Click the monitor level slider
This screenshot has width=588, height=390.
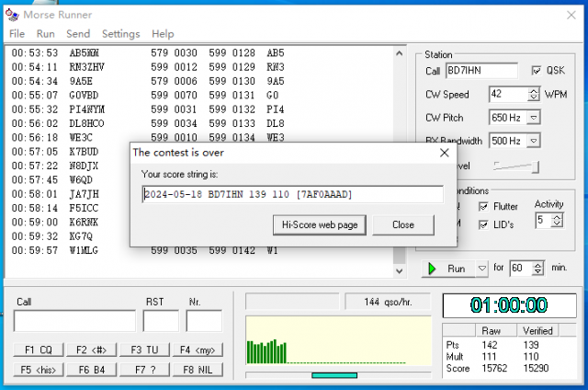pos(516,166)
